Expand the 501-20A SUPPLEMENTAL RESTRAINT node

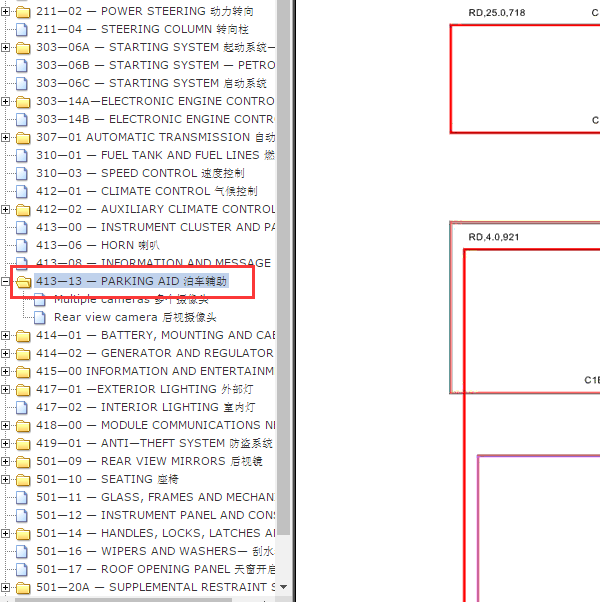(x=5, y=587)
